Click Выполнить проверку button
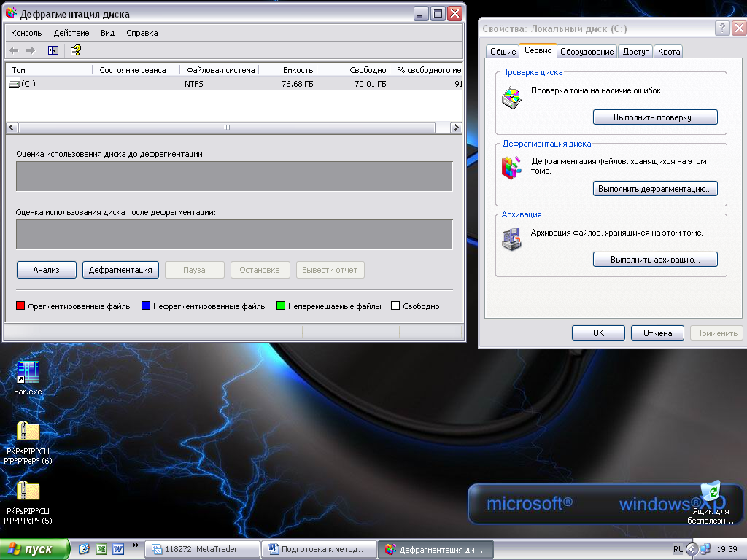 [655, 117]
